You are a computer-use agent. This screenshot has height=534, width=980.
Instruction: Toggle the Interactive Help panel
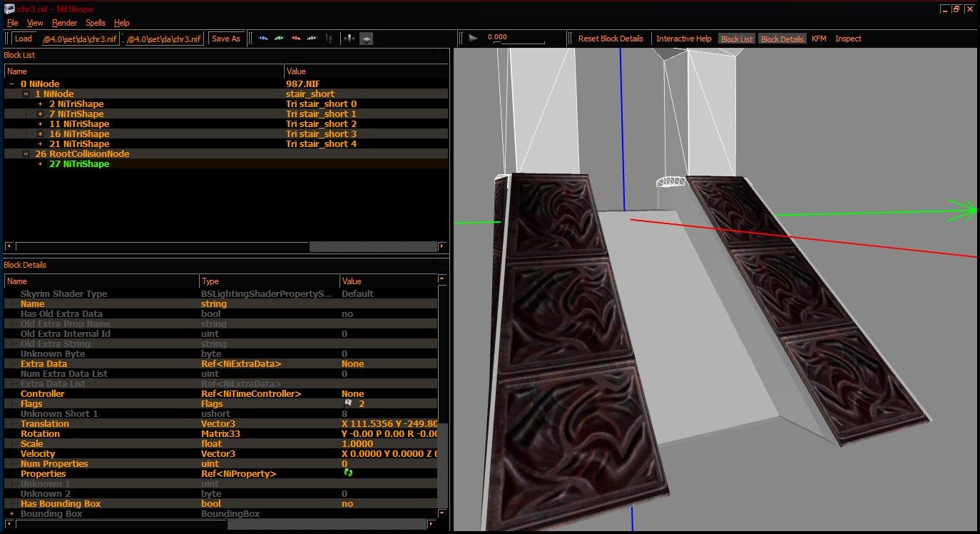pos(684,39)
